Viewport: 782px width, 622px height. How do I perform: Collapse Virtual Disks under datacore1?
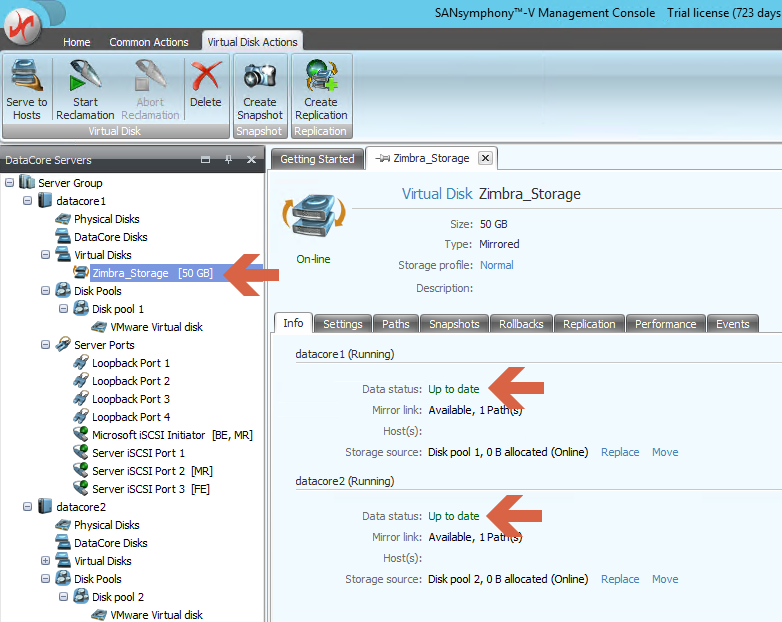click(45, 254)
